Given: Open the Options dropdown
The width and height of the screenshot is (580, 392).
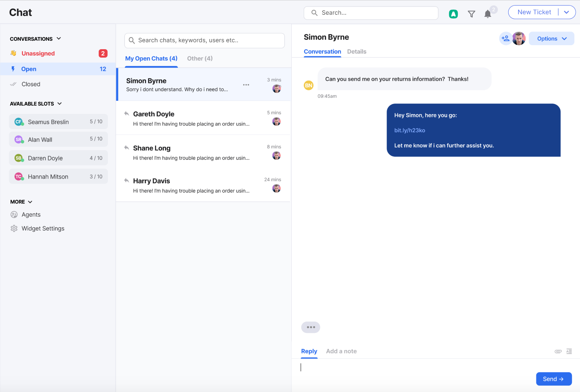Looking at the screenshot, I should [551, 38].
